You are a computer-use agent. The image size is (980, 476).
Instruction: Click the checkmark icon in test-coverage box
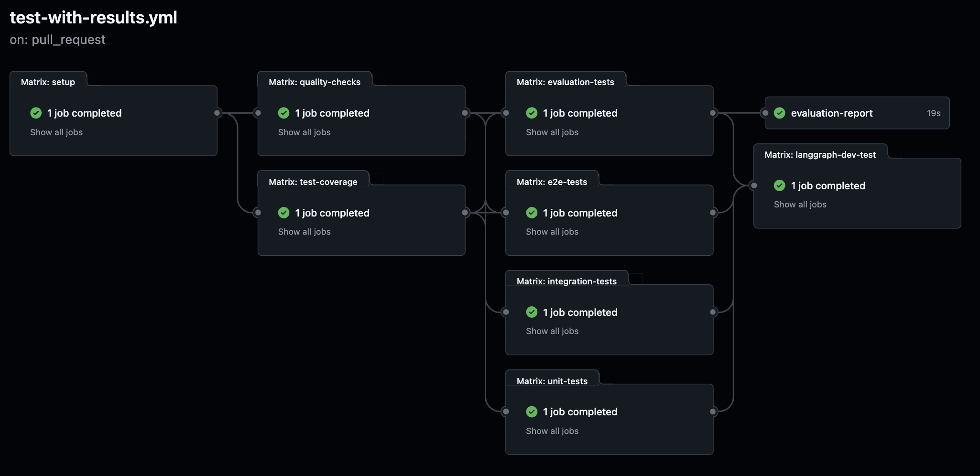coord(283,213)
